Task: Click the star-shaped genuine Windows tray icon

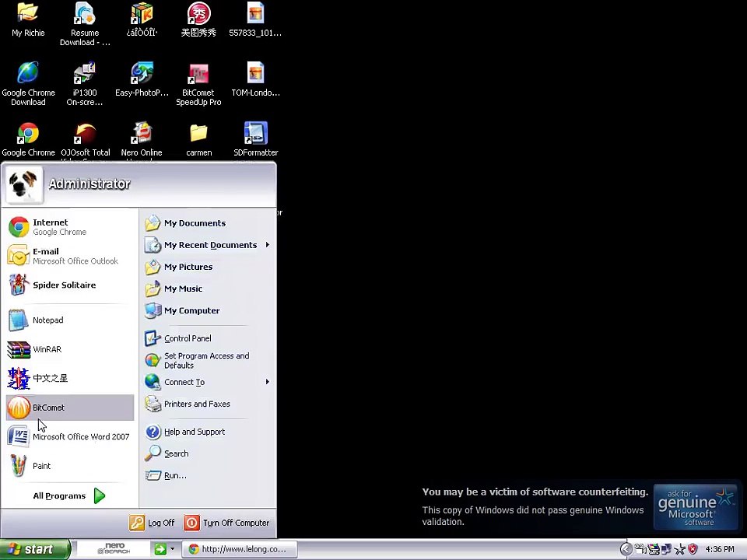Action: tap(680, 550)
